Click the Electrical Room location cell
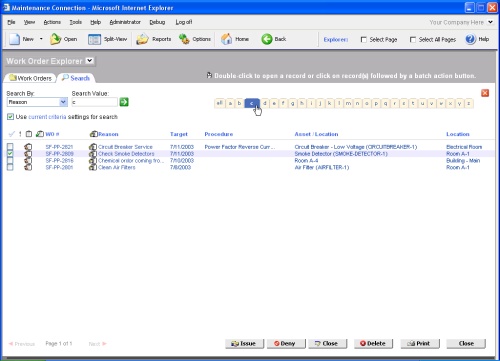The width and height of the screenshot is (500, 361). point(464,147)
